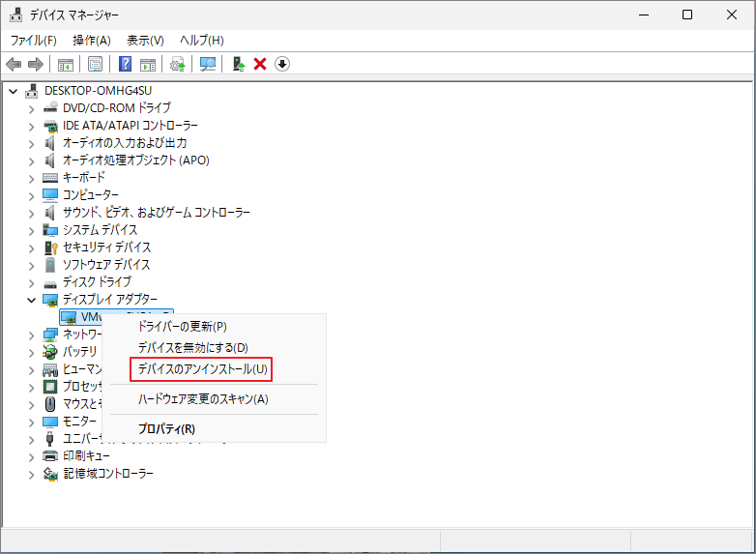
Task: Open the Properties sheet toolbar icon
Action: click(95, 64)
